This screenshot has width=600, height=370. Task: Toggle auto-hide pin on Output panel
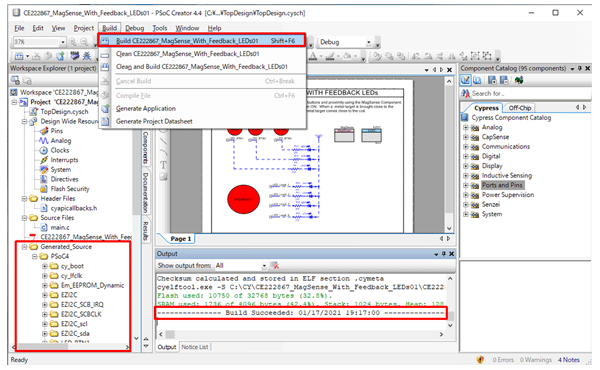pos(444,254)
